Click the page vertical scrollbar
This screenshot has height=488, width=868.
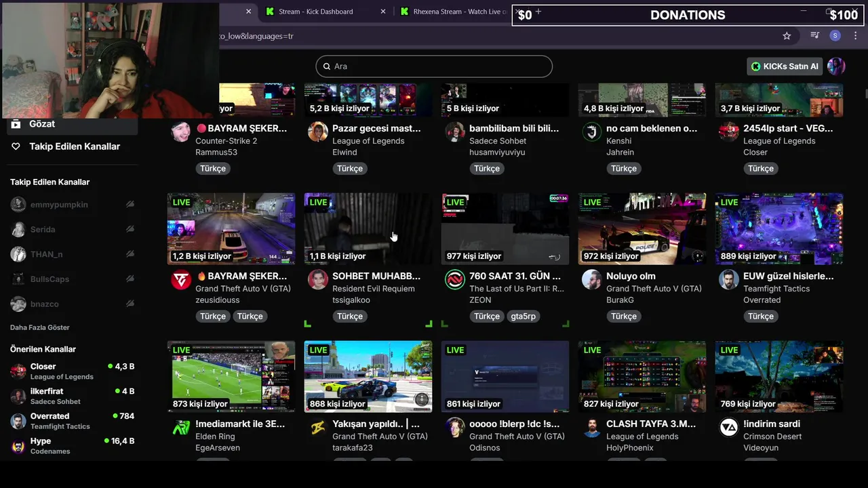(865, 93)
